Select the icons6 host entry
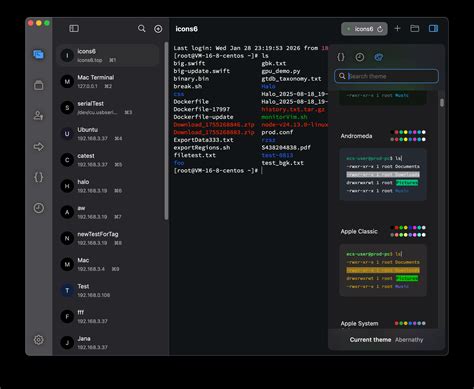The height and width of the screenshot is (389, 474). [108, 55]
